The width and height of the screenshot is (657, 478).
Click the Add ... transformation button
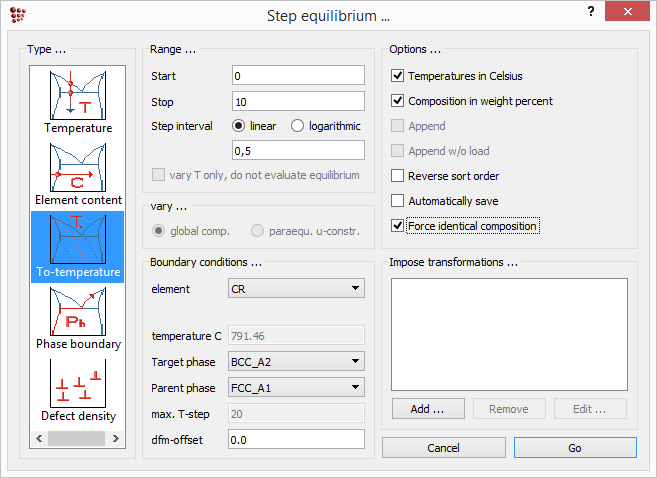point(426,409)
